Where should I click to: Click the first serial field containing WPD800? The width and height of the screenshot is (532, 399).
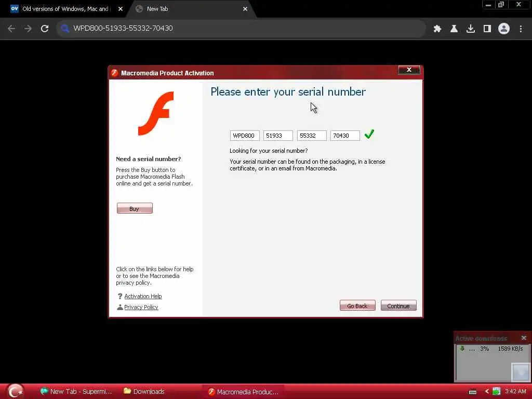click(245, 136)
